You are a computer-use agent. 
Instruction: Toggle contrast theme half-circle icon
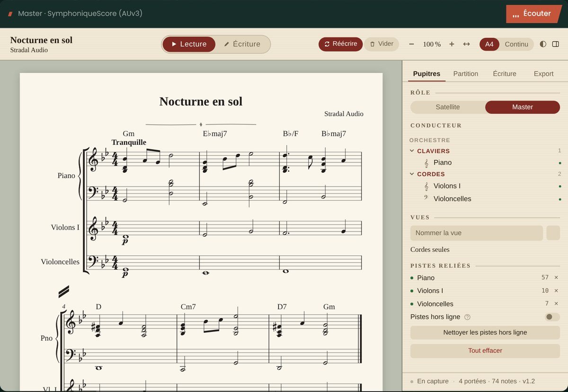(543, 44)
